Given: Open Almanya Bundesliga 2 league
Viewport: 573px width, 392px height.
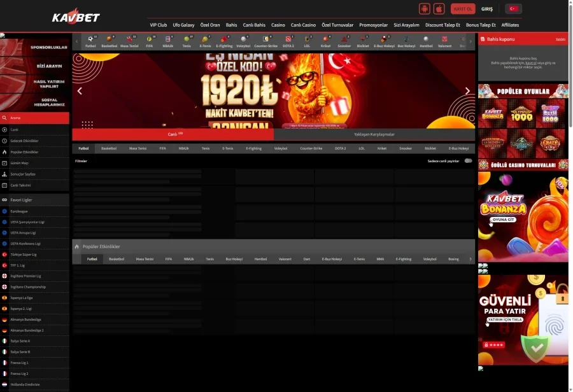Looking at the screenshot, I should [35, 330].
